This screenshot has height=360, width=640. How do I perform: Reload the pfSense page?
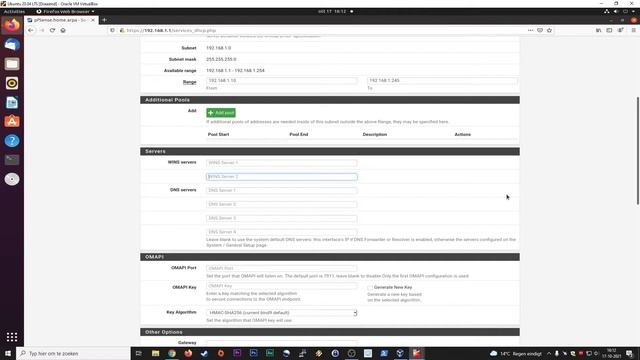(x=52, y=30)
